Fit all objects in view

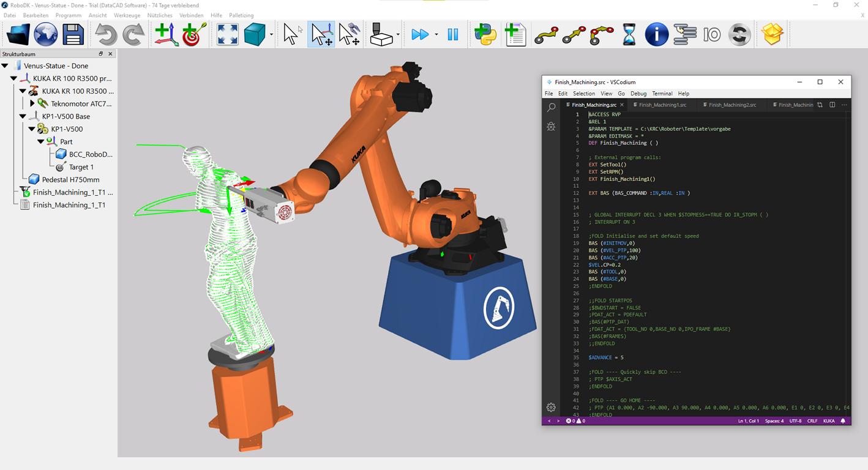click(228, 34)
